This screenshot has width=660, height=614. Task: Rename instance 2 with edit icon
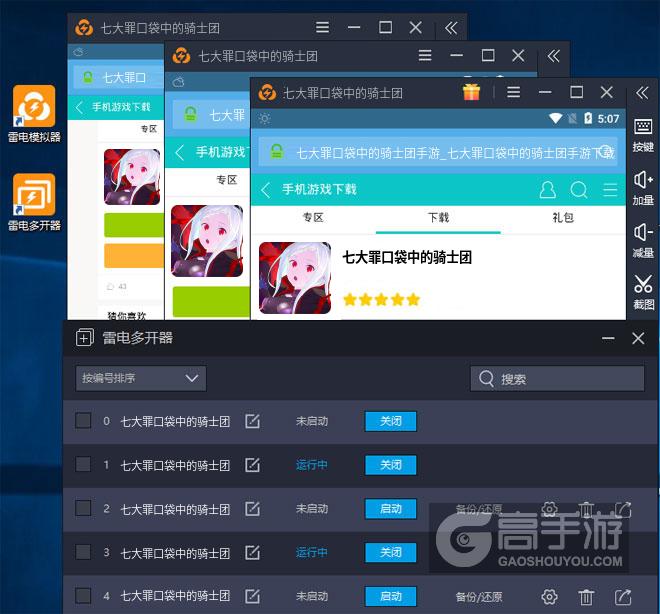(252, 508)
